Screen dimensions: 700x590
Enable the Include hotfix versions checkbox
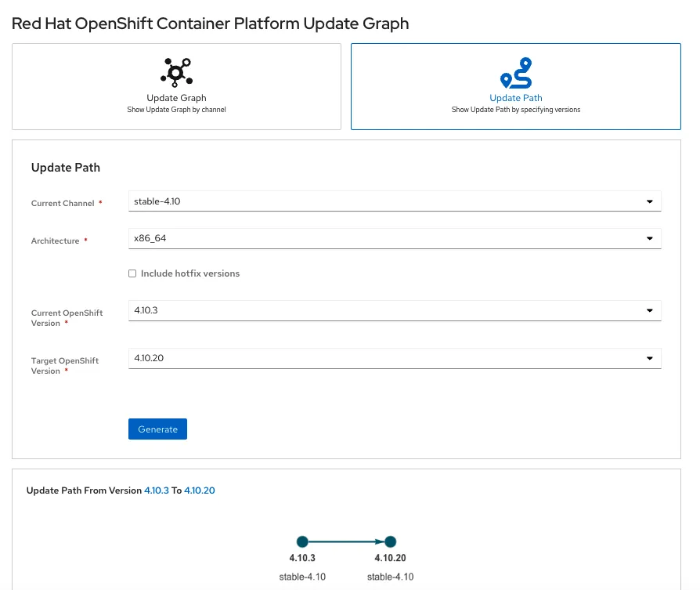coord(132,273)
